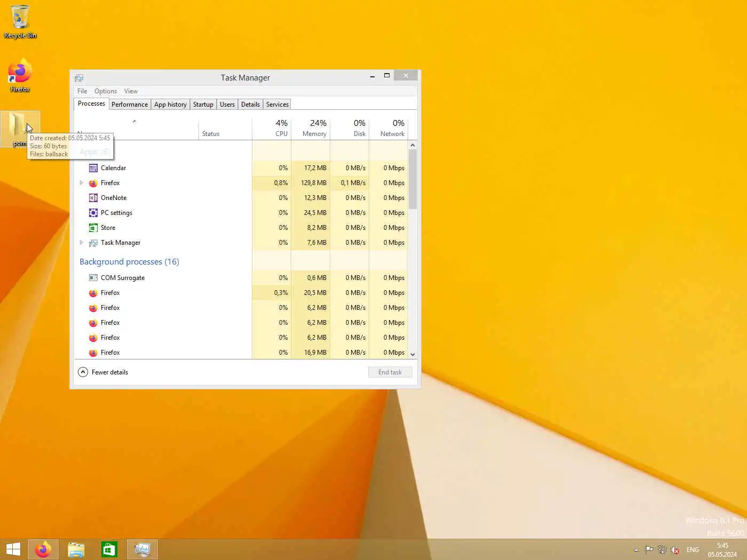Select the OneNote process row
Image resolution: width=747 pixels, height=560 pixels.
(x=241, y=198)
